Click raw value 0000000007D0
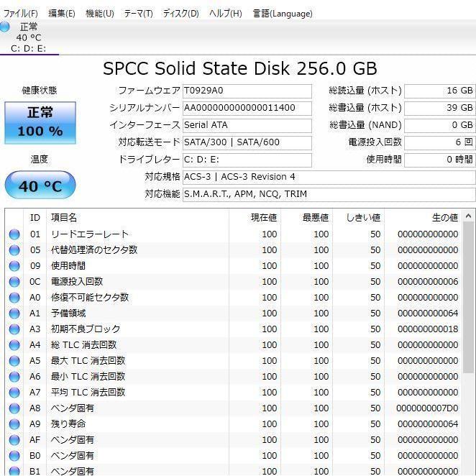The height and width of the screenshot is (476, 476). tap(427, 408)
